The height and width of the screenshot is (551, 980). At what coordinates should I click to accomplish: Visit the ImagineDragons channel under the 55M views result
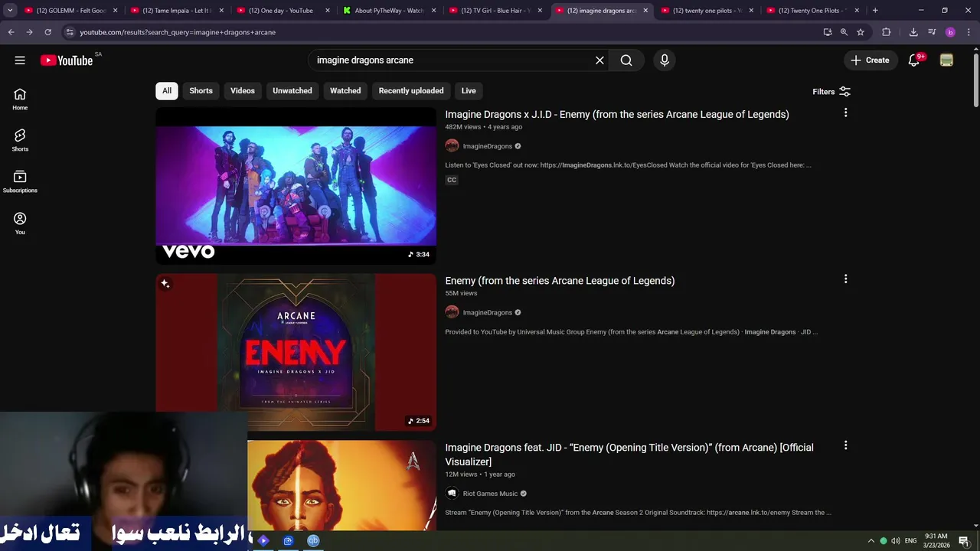click(x=488, y=312)
